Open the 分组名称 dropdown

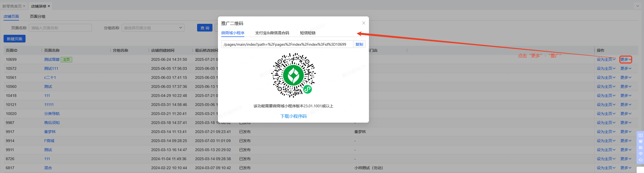(x=153, y=28)
